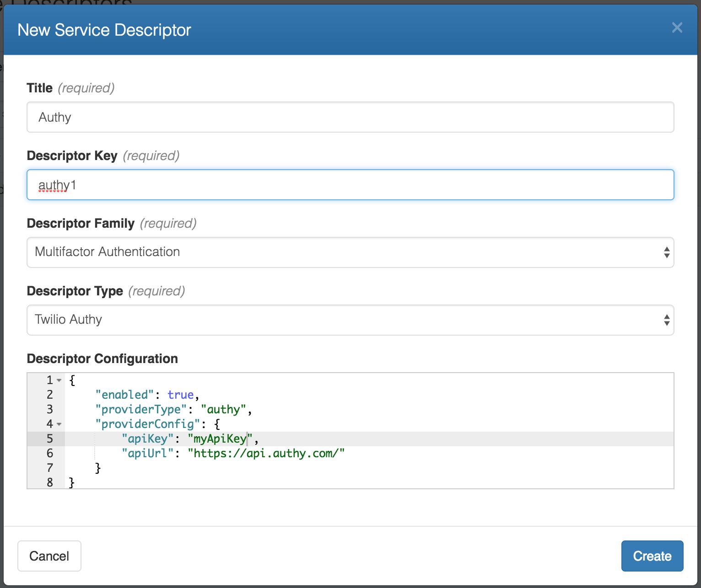Focus the Descriptor Key input field

[x=350, y=185]
